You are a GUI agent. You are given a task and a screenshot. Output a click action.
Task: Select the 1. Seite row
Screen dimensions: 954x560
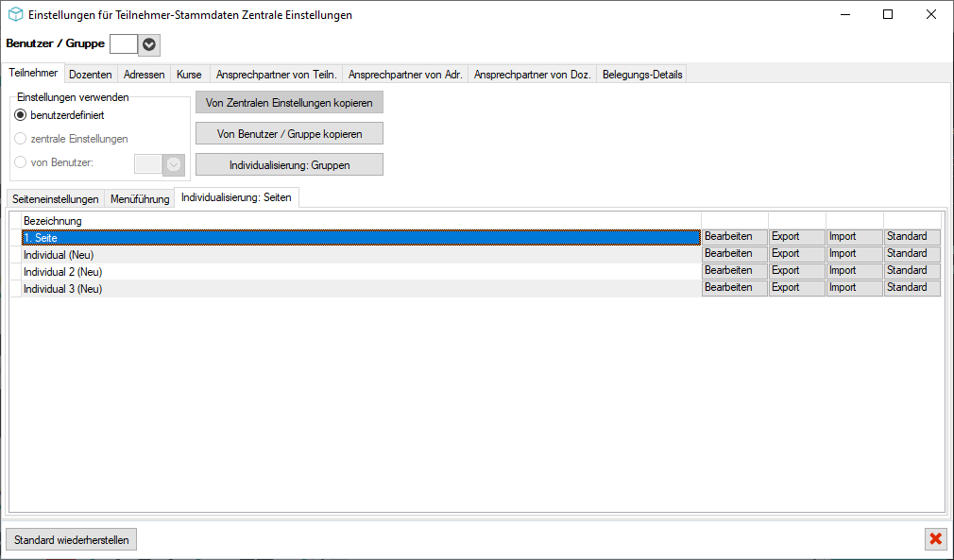coord(361,237)
